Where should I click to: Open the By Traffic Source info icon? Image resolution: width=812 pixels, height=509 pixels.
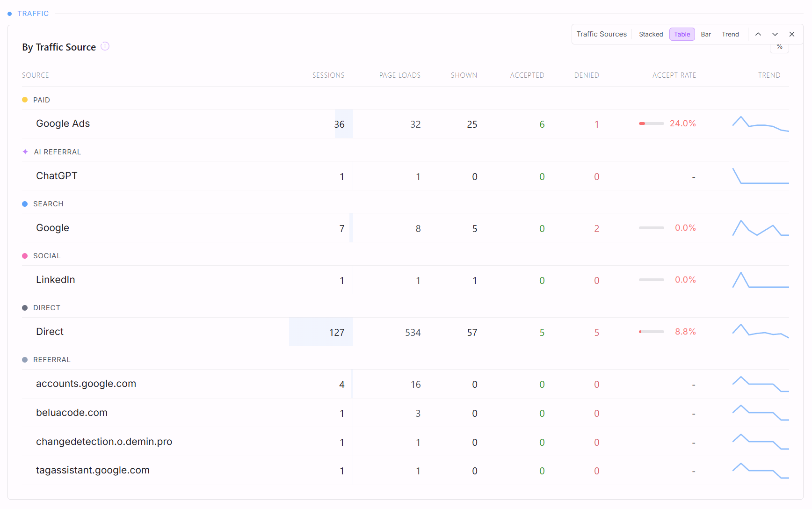point(105,46)
